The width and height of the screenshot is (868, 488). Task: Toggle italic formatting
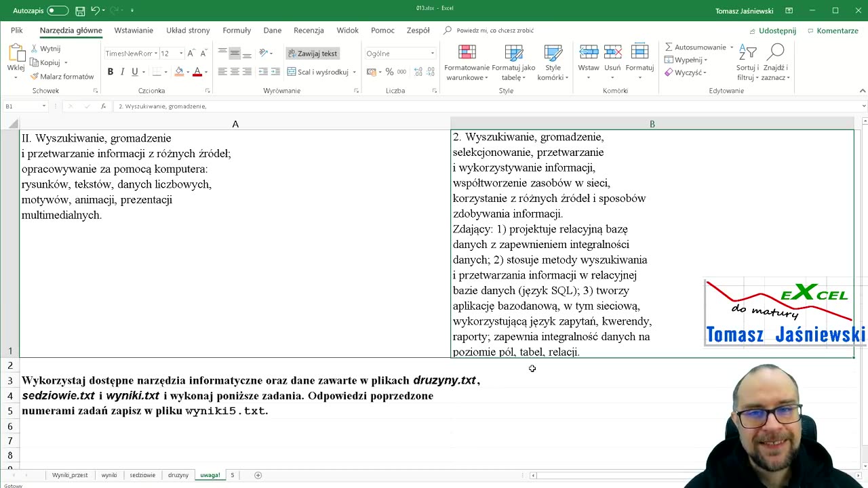(x=122, y=72)
